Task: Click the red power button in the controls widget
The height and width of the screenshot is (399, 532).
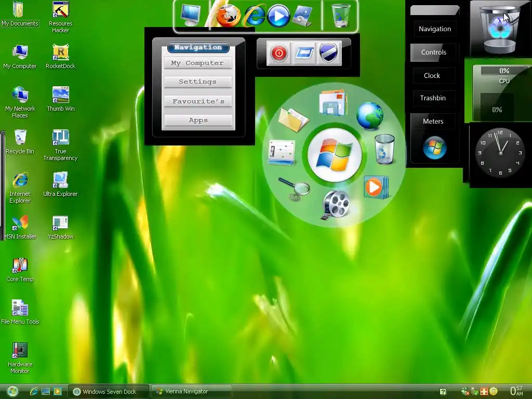Action: pos(279,54)
